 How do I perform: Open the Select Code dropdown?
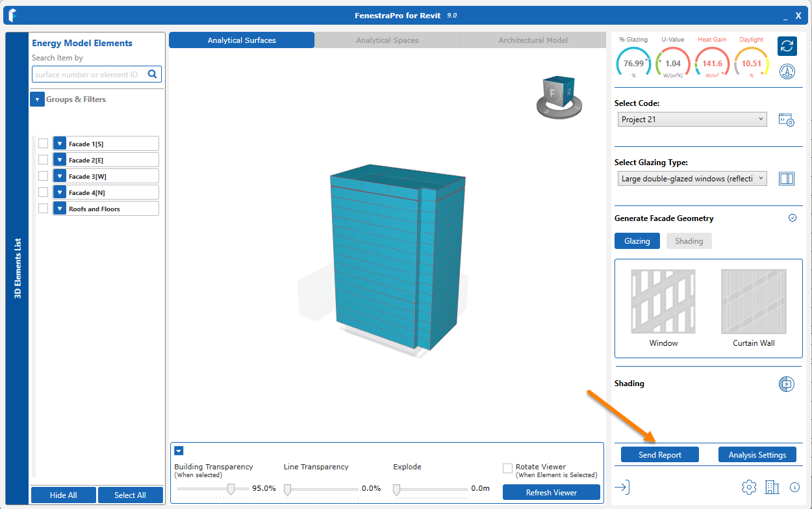click(x=692, y=120)
